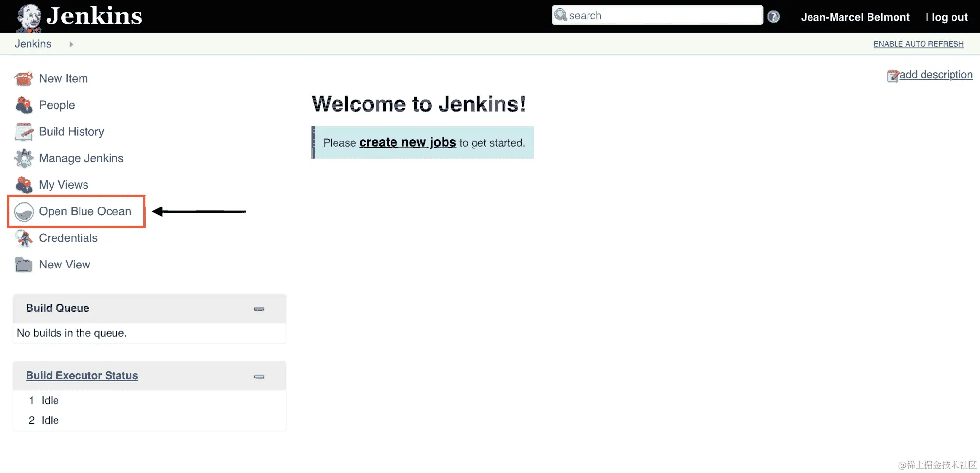Collapse the Build Executor Status panel
This screenshot has width=980, height=473.
259,376
